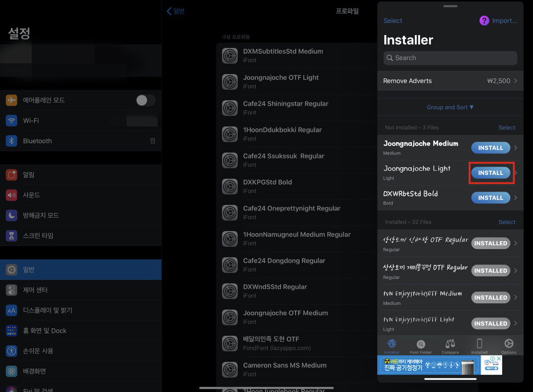Tap the Import... link
Screen dimensions: 533x392
point(505,21)
